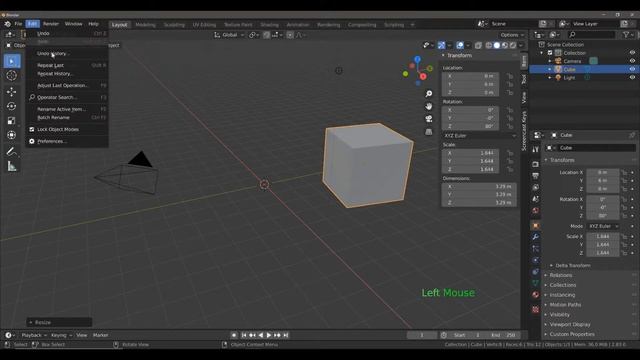The image size is (640, 360).
Task: Click the viewport zoom magnifier icon
Action: pyautogui.click(x=429, y=94)
